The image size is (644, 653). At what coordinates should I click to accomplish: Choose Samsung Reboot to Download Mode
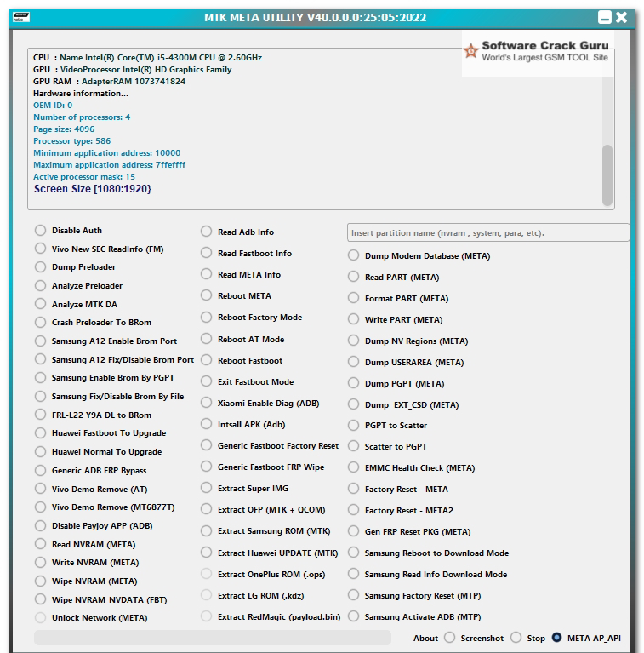(354, 553)
